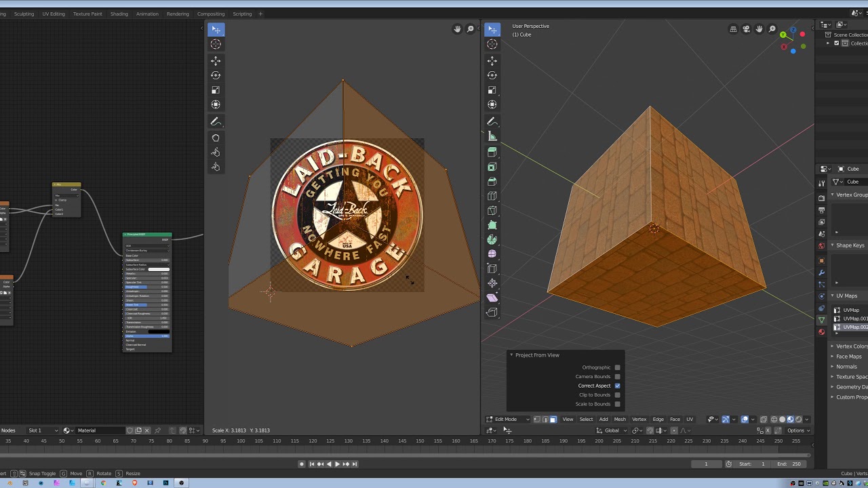868x488 pixels.
Task: Toggle X-ray display in viewport
Action: pos(763,420)
